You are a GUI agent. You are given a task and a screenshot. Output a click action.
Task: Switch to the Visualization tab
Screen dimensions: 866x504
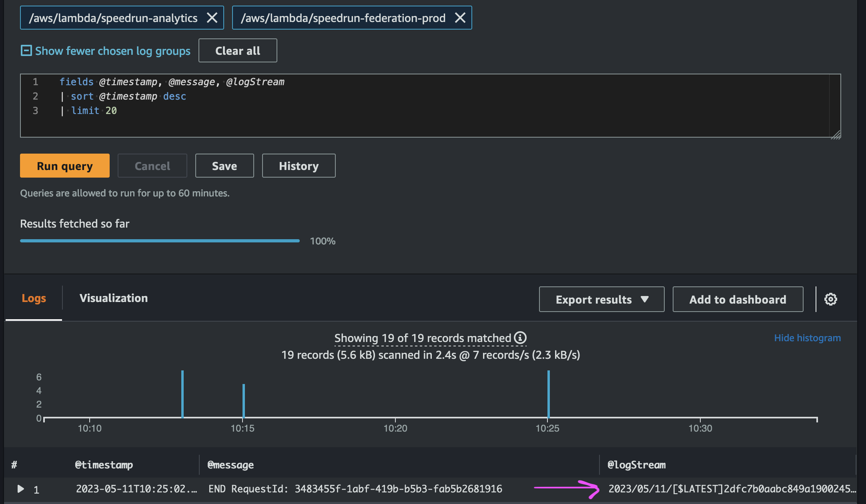(114, 298)
